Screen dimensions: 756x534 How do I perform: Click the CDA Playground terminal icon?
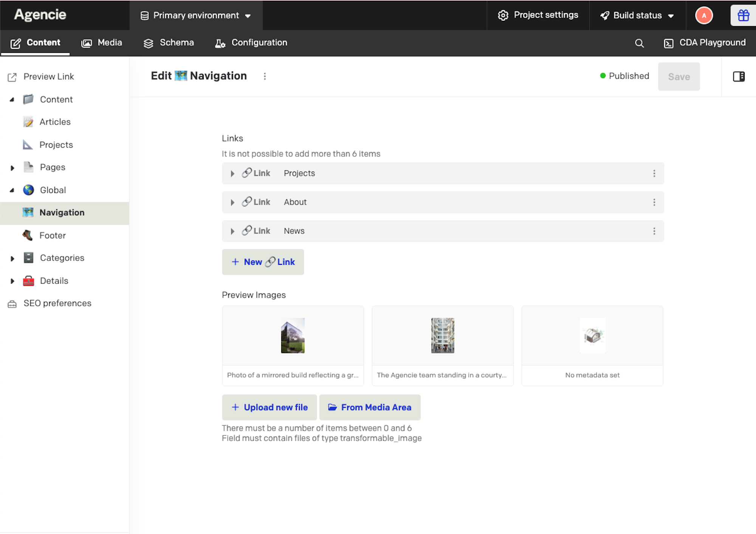point(668,43)
